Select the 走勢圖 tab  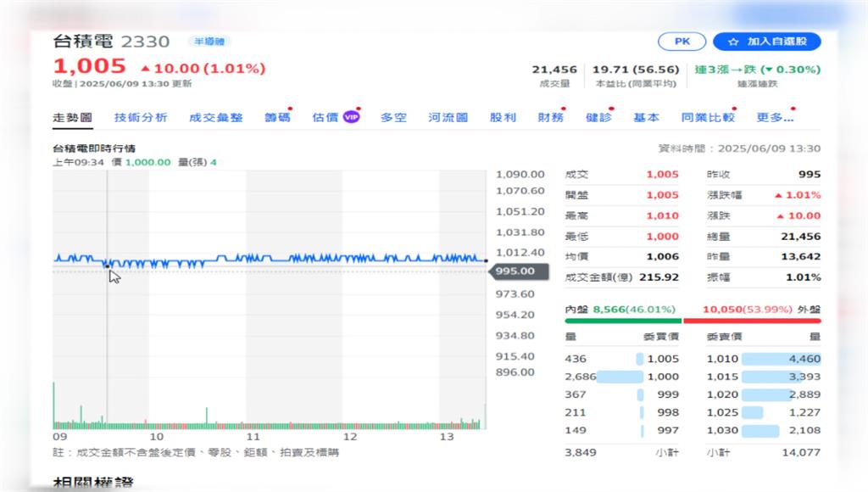pos(73,117)
